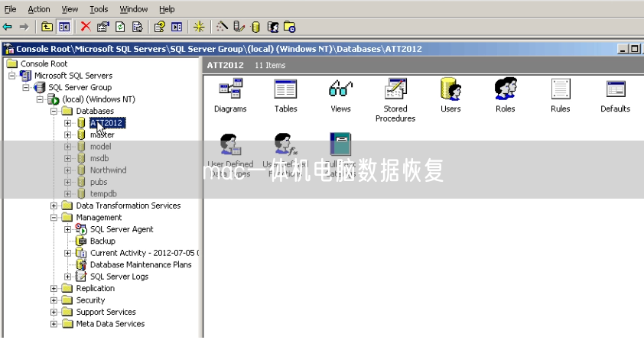Select the Views icon with glasses
Viewport: 644px width, 340px height.
(340, 90)
